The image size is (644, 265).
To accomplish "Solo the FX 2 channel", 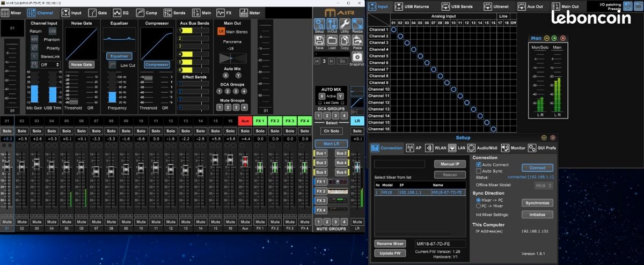I will (x=275, y=131).
